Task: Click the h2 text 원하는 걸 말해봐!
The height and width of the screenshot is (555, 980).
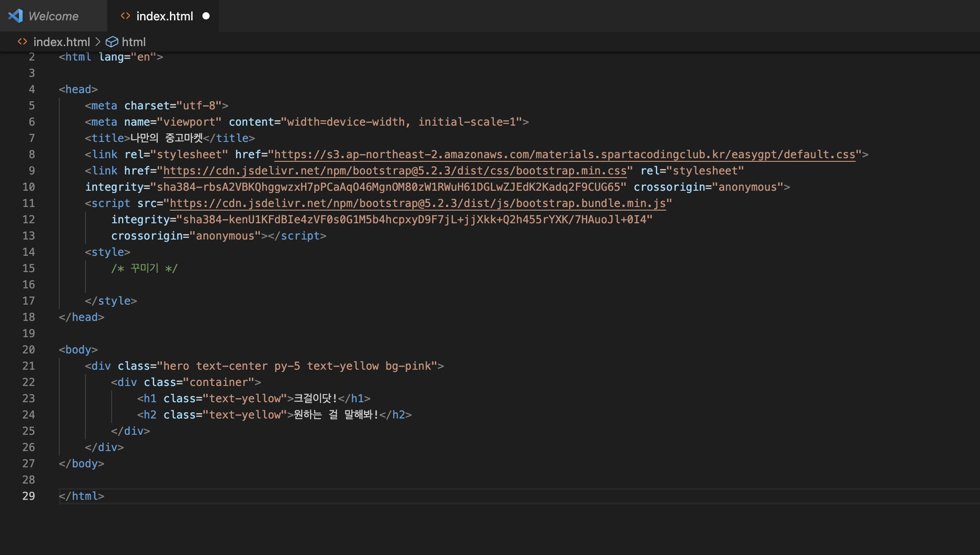Action: click(336, 415)
